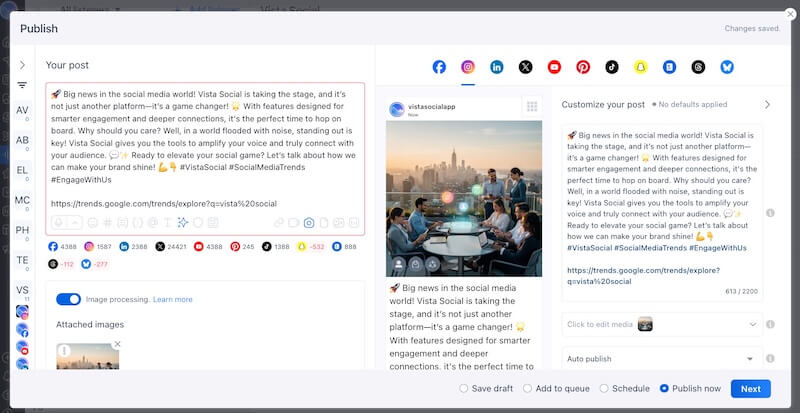Click the grid view icon in Instagram preview
800x413 pixels.
(532, 107)
